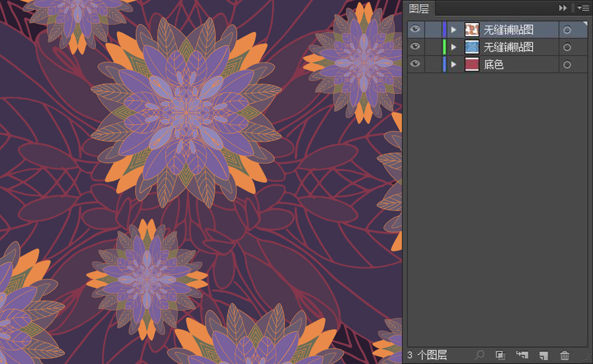
Task: Click the Locate Object magnifier icon
Action: click(480, 355)
